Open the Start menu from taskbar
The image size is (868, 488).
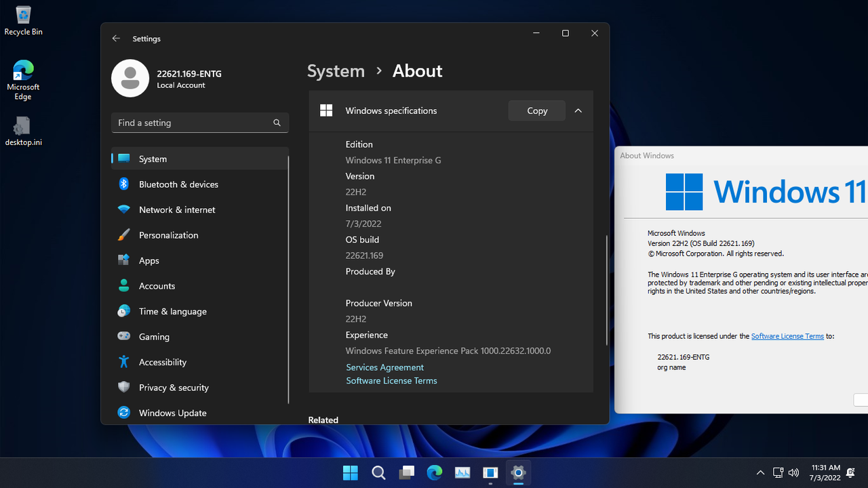(351, 473)
